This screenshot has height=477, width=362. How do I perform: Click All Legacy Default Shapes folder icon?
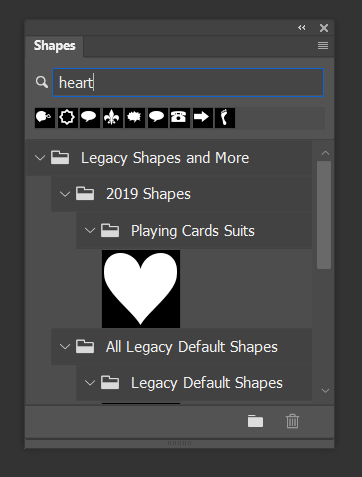pos(85,346)
